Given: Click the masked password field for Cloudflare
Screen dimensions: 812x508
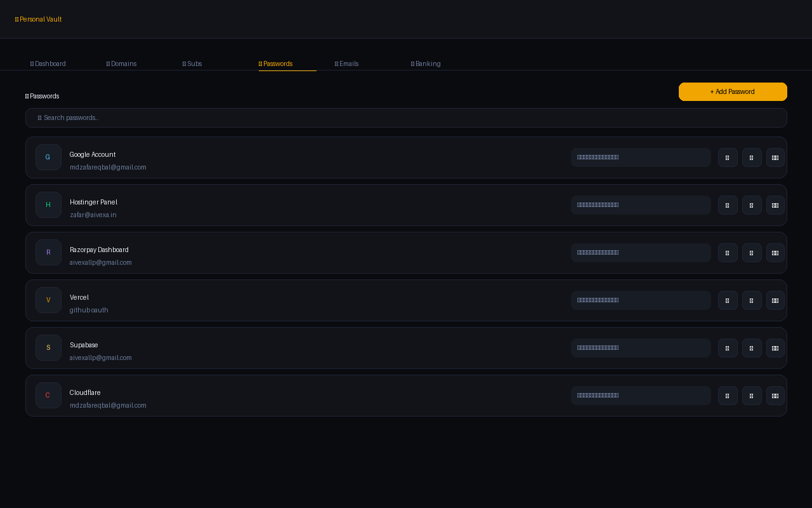Looking at the screenshot, I should coord(641,396).
